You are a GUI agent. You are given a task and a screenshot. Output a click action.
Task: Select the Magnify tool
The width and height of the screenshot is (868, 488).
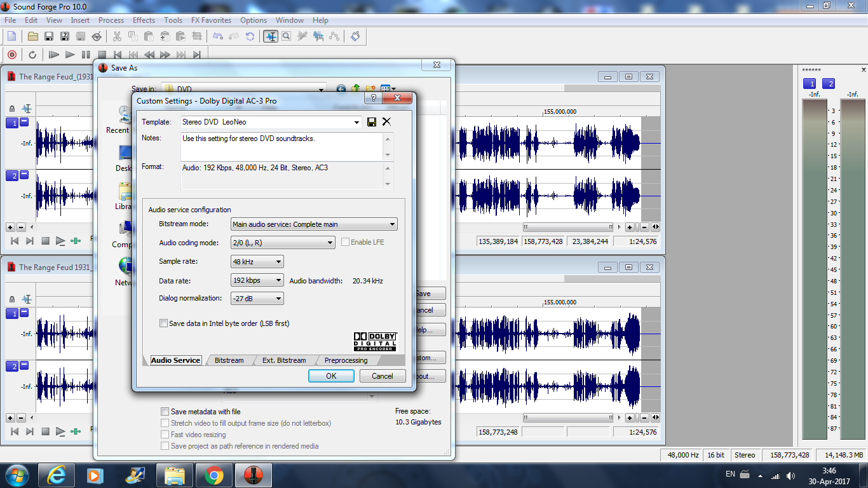[x=287, y=36]
